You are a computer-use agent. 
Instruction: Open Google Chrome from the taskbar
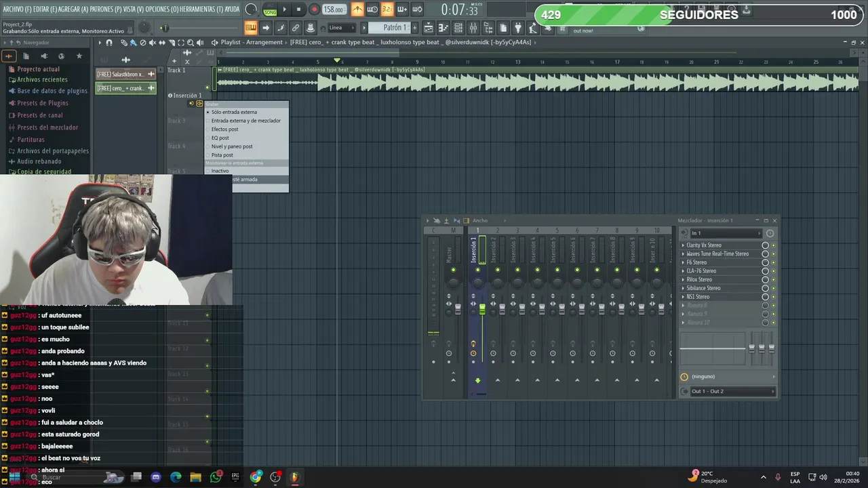[x=256, y=477]
